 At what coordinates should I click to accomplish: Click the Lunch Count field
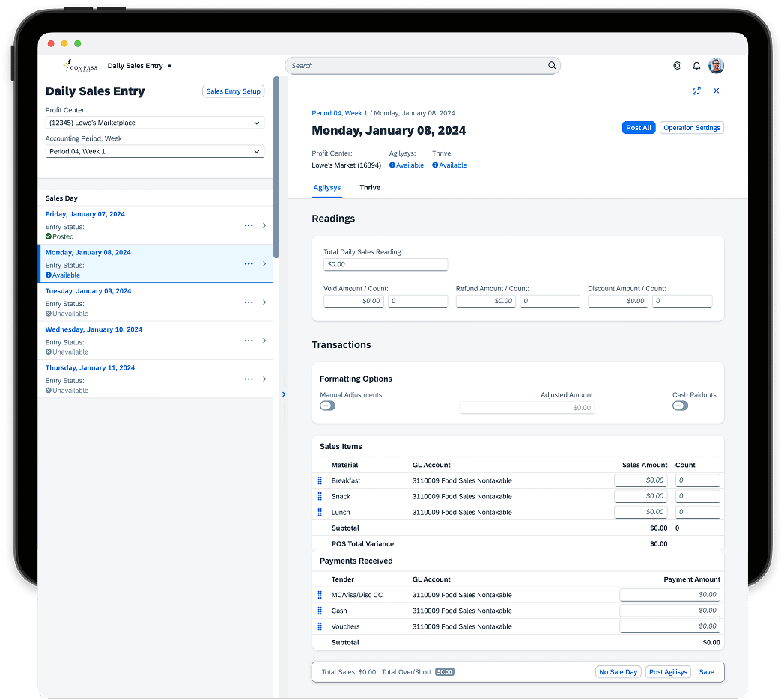tap(697, 512)
